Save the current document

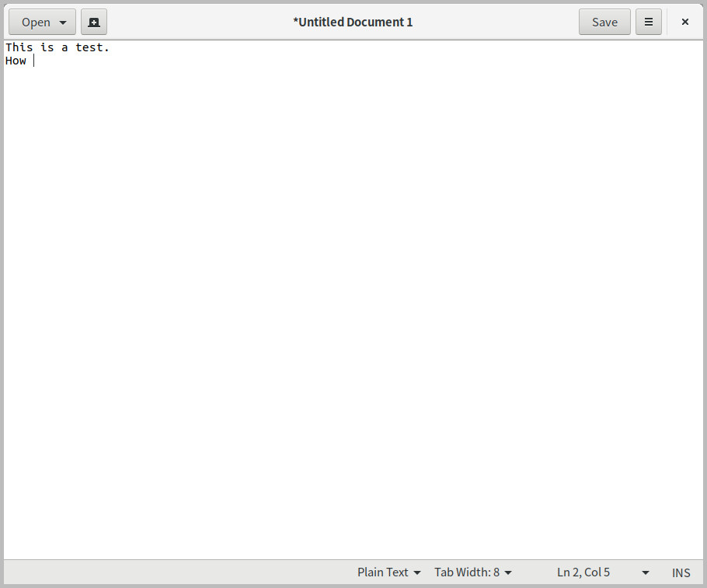(x=604, y=22)
